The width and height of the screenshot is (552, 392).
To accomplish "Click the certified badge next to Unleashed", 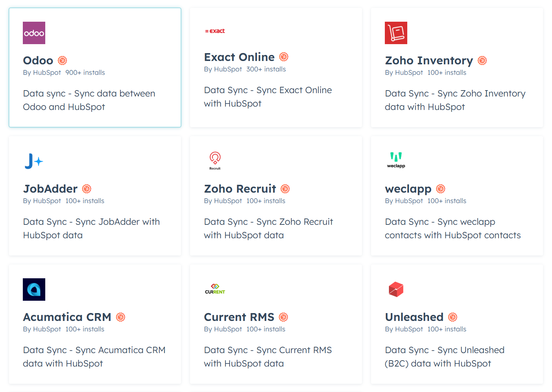I will [x=453, y=317].
